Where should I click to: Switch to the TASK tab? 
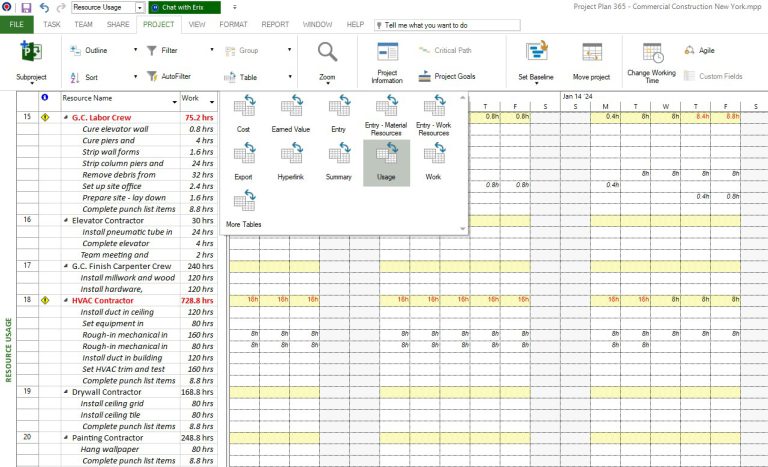(x=51, y=25)
